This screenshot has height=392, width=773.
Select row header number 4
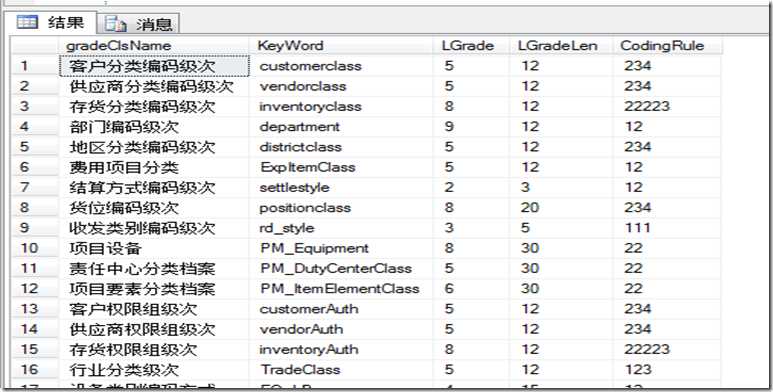[35, 127]
